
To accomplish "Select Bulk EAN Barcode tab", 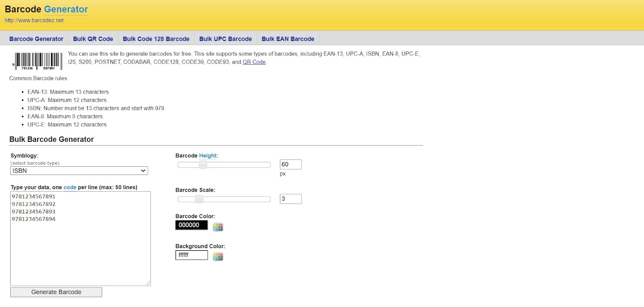I will click(x=288, y=39).
